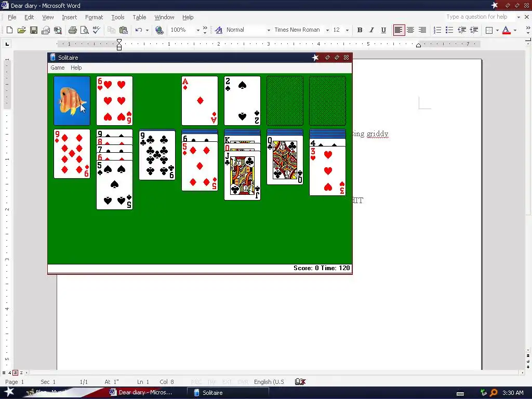
Task: Open the Border style dropdown arrow
Action: coord(497,30)
